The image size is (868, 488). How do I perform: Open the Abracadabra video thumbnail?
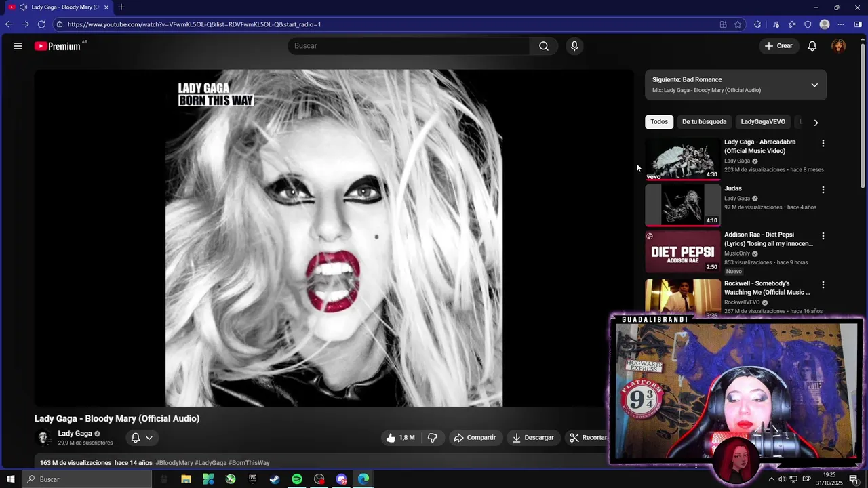[x=683, y=159]
